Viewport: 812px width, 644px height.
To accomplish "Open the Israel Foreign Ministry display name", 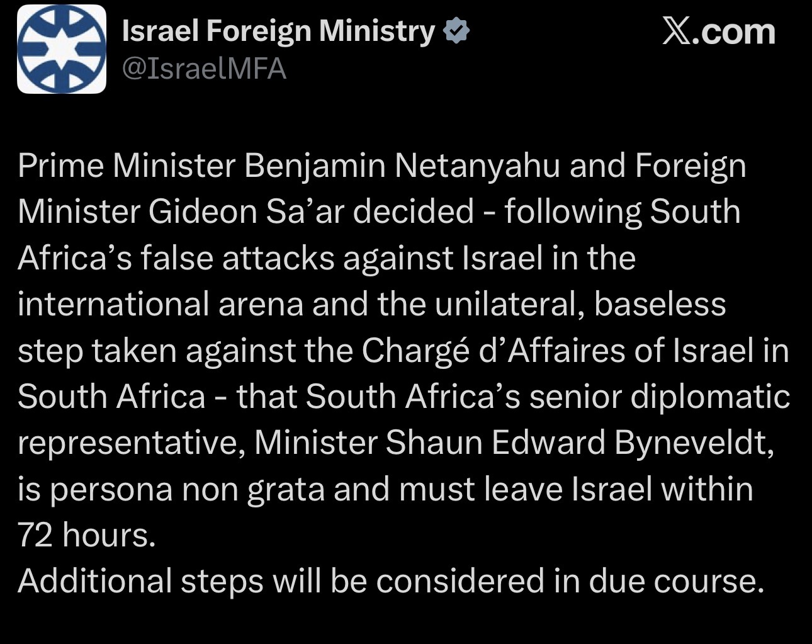I will pos(278,31).
